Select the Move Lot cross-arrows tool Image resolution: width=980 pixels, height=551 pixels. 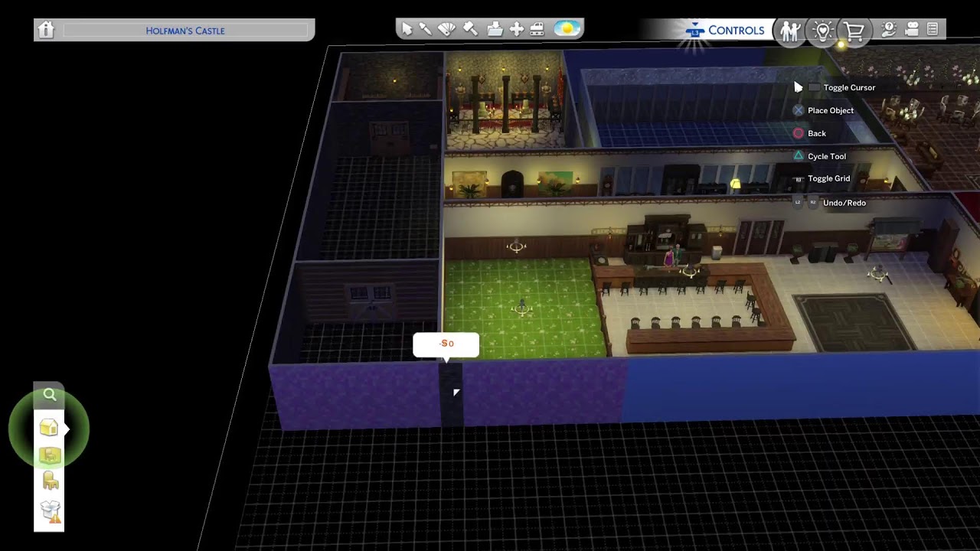(x=517, y=29)
